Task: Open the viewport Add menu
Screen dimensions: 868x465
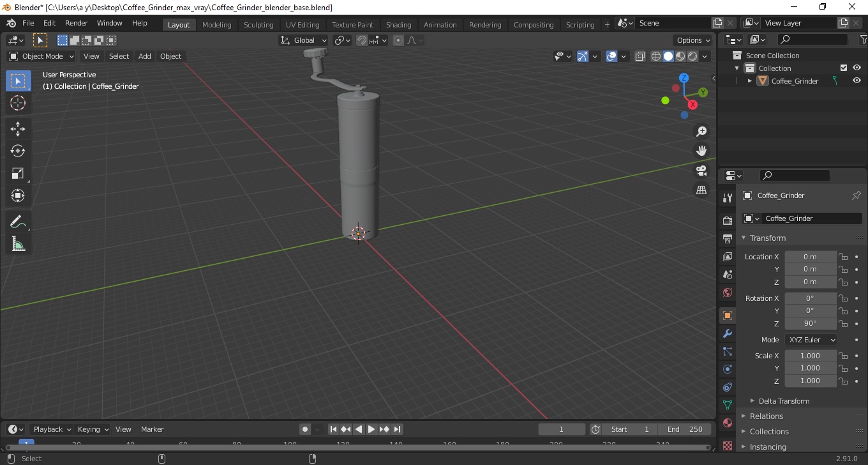Action: (x=145, y=56)
